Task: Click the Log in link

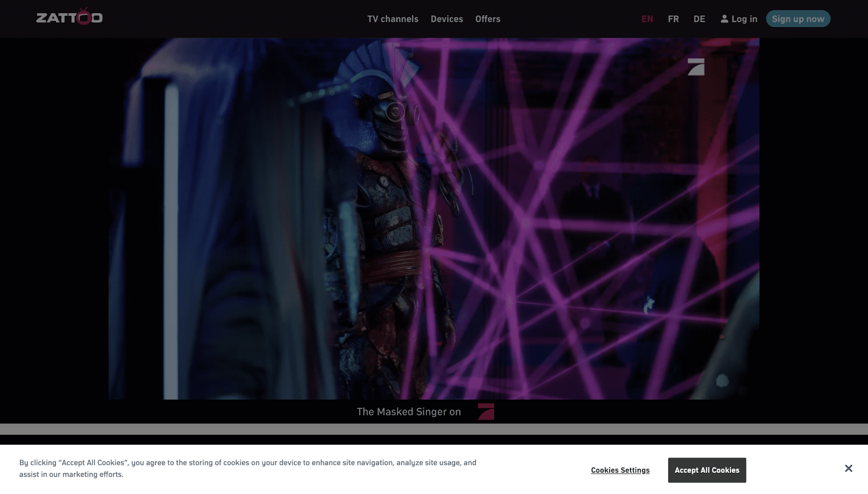Action: [739, 19]
